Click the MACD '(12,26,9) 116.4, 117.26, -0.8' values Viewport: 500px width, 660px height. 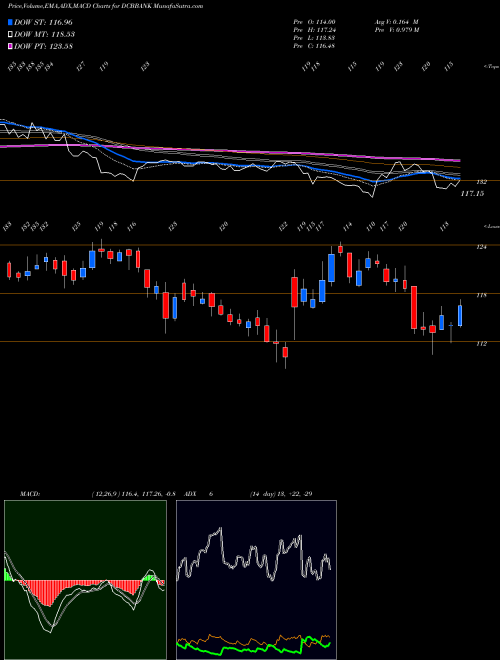pyautogui.click(x=133, y=493)
